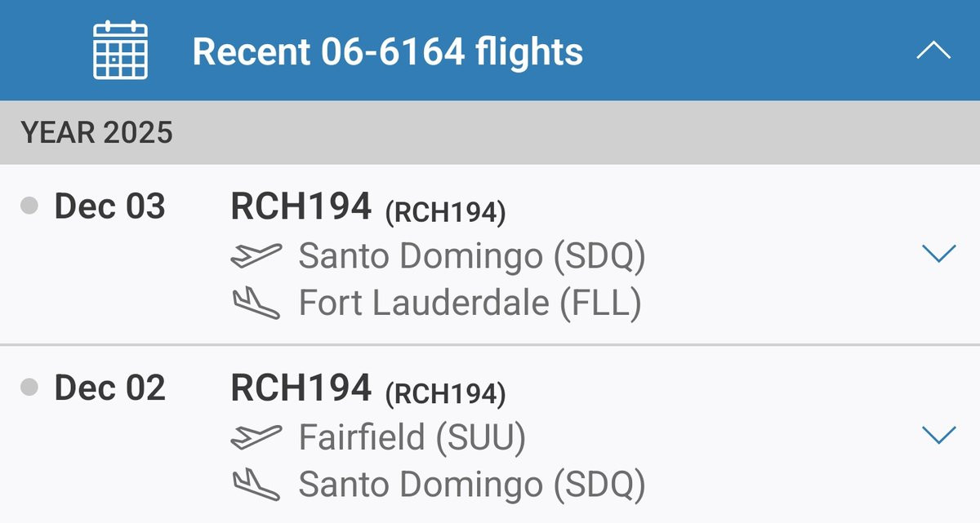Viewport: 980px width, 523px height.
Task: Expand the Dec 03 flight details
Action: tap(938, 254)
